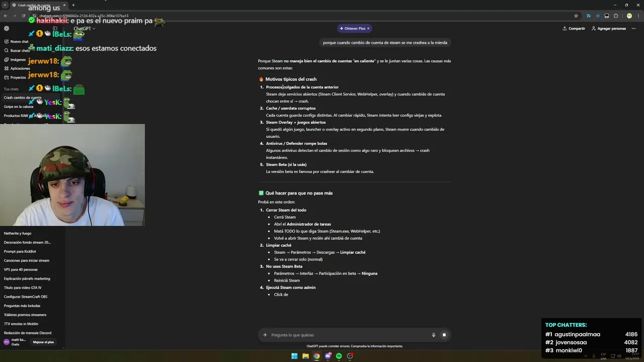The image size is (644, 362).
Task: Select the Crash cambio de cuenta tab
Action: tap(39, 5)
